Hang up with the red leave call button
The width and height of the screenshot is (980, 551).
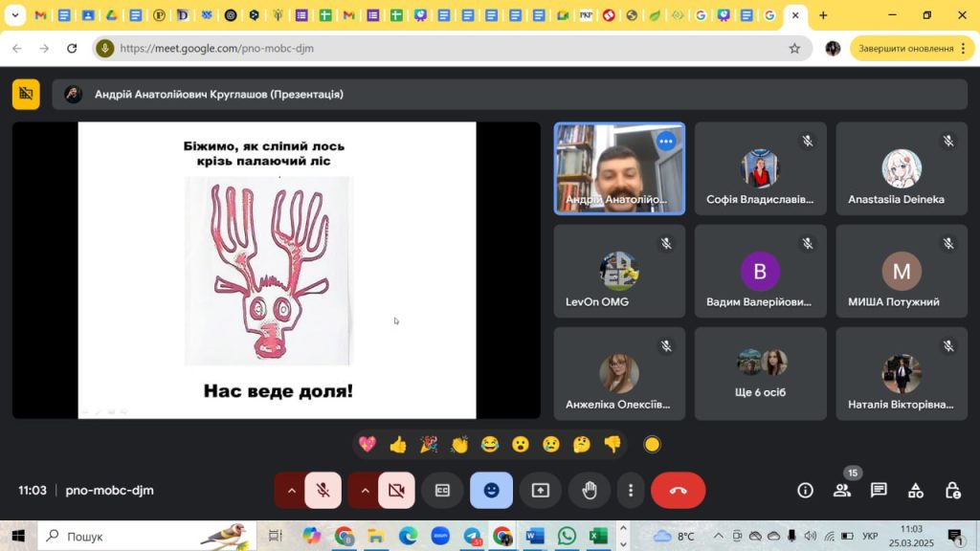point(678,491)
